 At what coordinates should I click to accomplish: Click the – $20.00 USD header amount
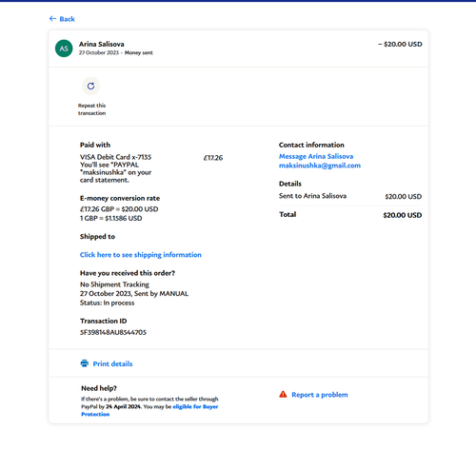(400, 44)
